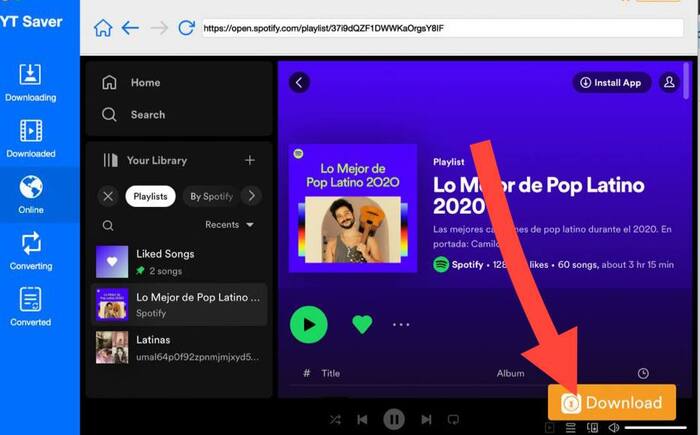Viewport: 700px width, 435px height.
Task: Open the play queue icon
Action: click(x=571, y=427)
